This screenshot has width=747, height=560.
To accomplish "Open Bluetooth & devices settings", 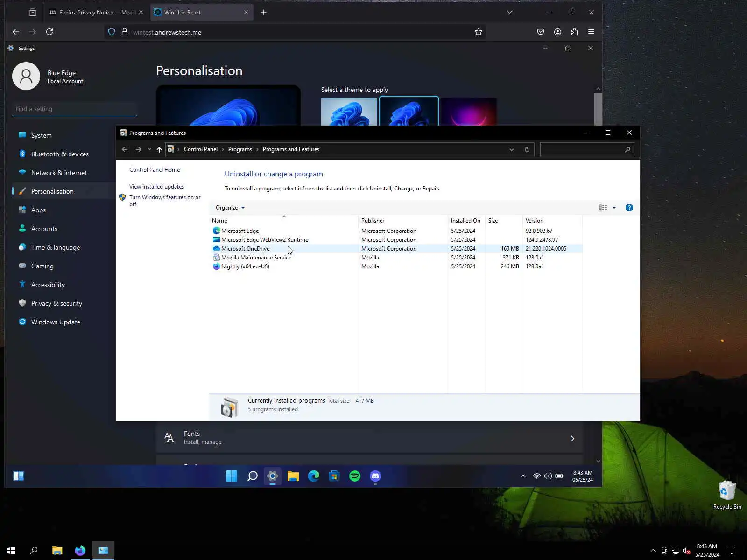I will tap(63, 154).
